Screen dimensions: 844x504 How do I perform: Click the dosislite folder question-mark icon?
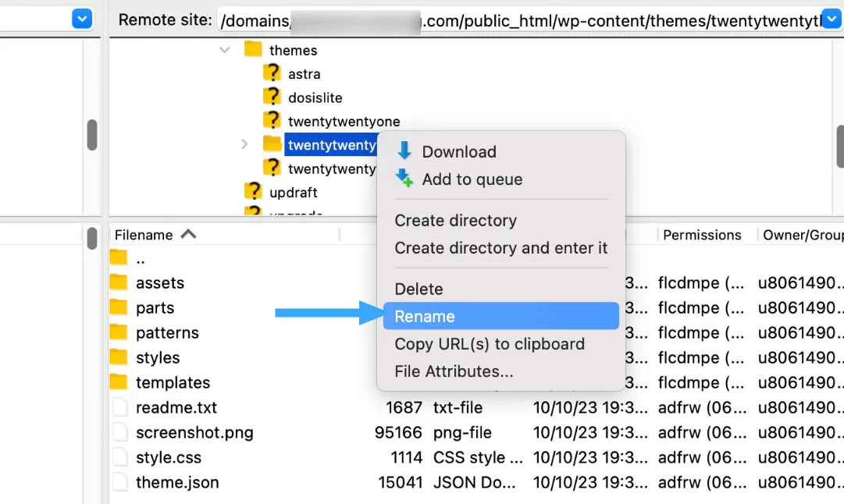(272, 97)
